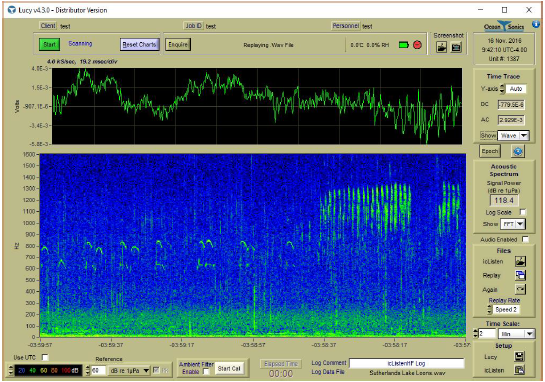Click the Replay file icon

[x=520, y=275]
